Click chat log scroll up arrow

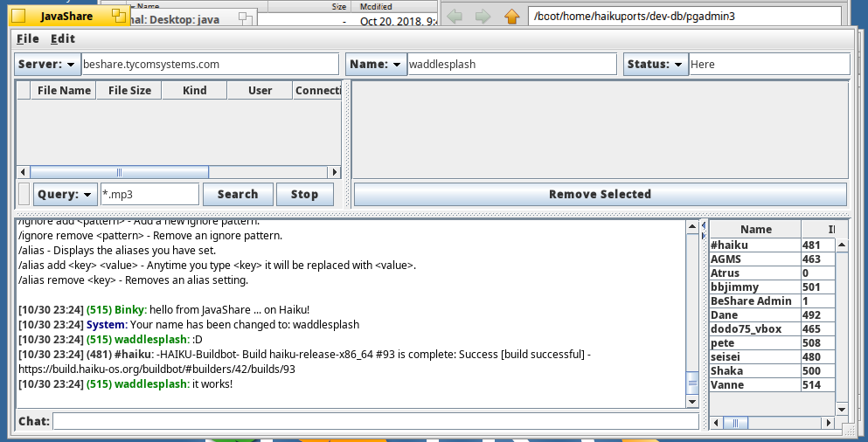[692, 226]
